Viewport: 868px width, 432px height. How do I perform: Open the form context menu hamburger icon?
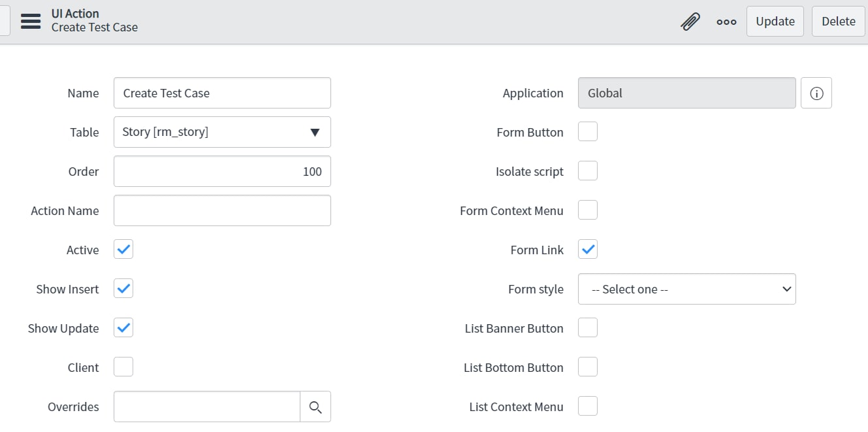(31, 20)
